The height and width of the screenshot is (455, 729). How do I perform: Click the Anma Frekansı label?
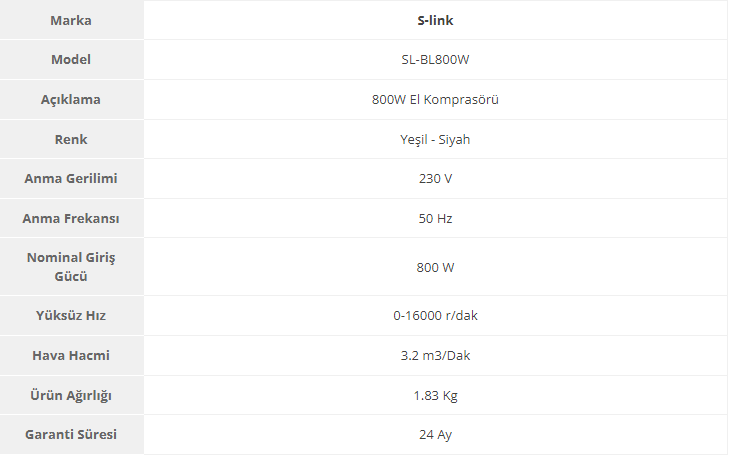71,218
